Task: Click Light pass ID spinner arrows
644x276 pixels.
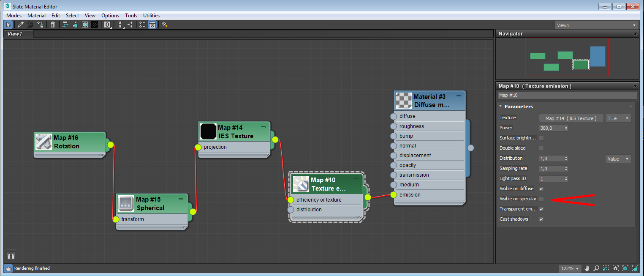Action: pyautogui.click(x=566, y=179)
